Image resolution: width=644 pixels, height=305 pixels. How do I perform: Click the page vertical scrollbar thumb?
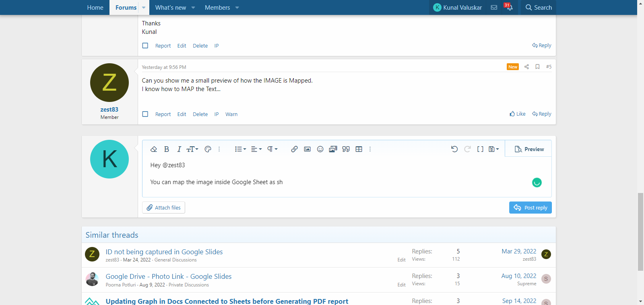coord(640,232)
